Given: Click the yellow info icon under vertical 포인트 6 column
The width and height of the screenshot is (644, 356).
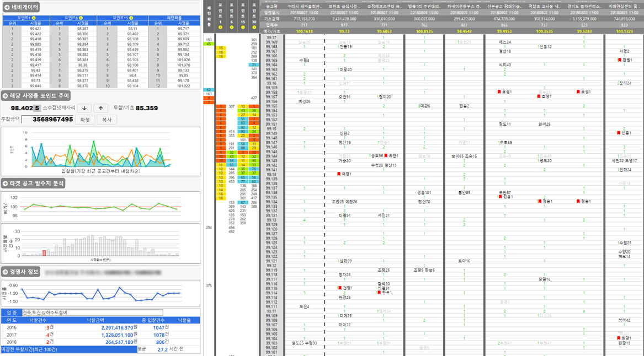Looking at the screenshot, I should click(x=232, y=28).
